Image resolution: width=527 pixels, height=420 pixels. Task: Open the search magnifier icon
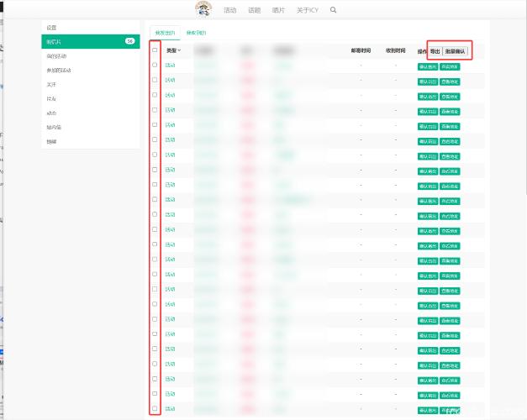[x=334, y=10]
